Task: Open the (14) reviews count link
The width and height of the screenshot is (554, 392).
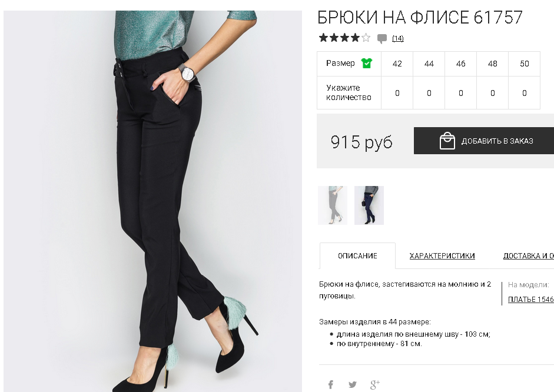Action: pyautogui.click(x=398, y=38)
